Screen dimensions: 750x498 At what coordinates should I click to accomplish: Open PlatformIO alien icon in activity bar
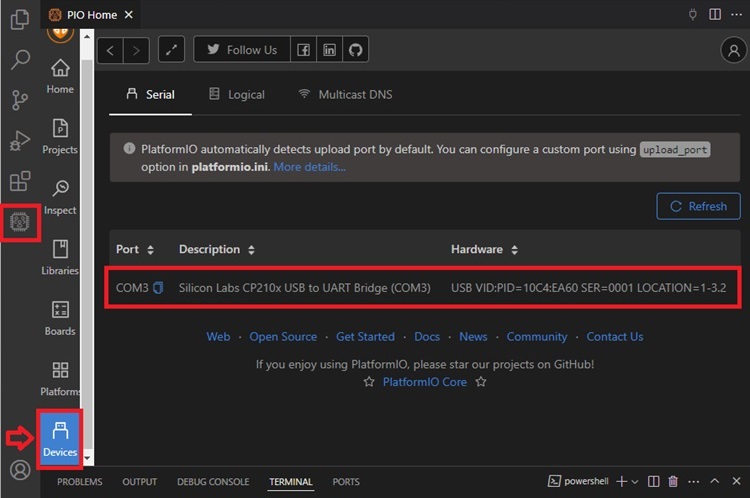[x=20, y=222]
